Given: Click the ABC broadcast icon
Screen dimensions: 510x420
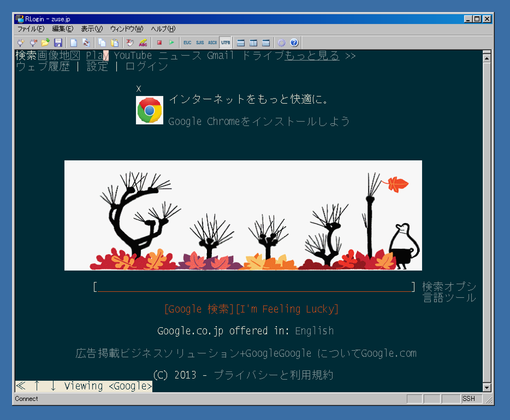Looking at the screenshot, I should 143,43.
